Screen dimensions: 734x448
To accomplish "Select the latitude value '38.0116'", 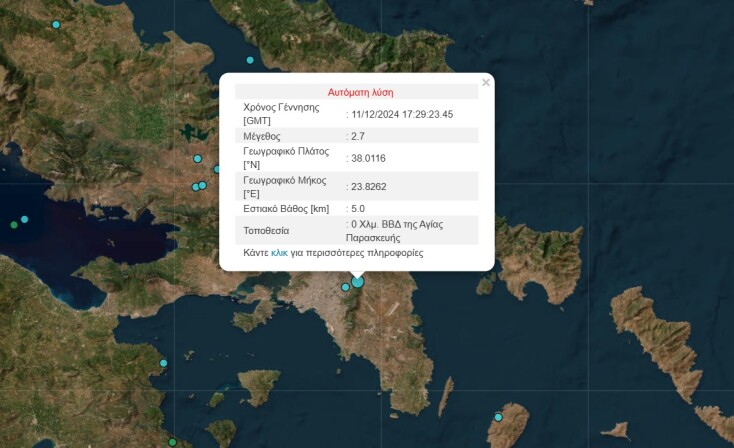I will click(368, 158).
